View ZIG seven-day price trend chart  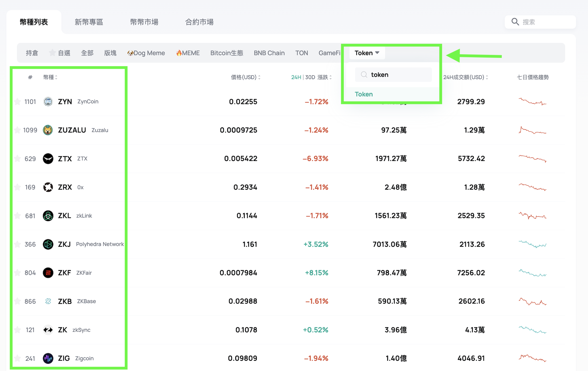(x=532, y=358)
